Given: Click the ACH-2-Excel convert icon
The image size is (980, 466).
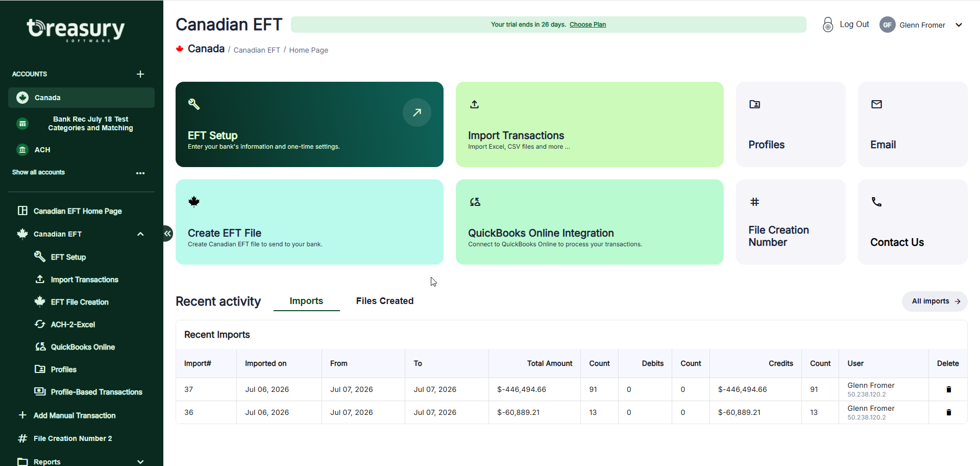Looking at the screenshot, I should coord(40,324).
